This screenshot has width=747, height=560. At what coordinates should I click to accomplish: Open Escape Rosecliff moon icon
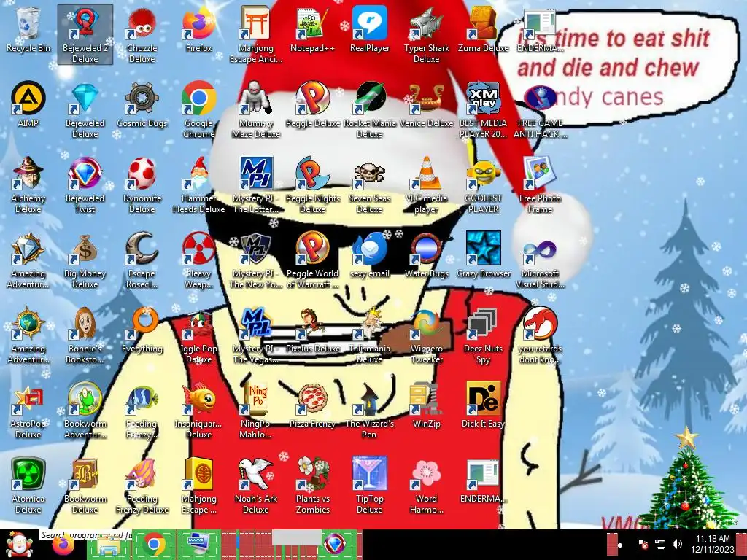142,260
